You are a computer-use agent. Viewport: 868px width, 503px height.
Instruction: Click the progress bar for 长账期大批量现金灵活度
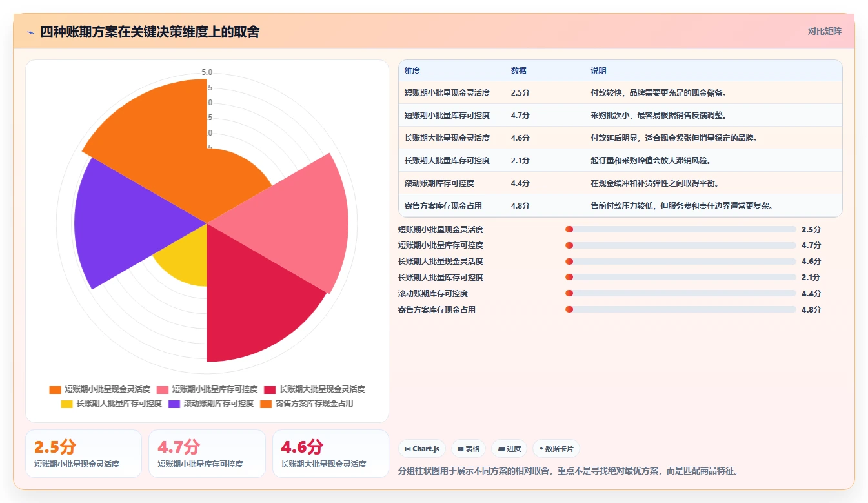coord(681,262)
